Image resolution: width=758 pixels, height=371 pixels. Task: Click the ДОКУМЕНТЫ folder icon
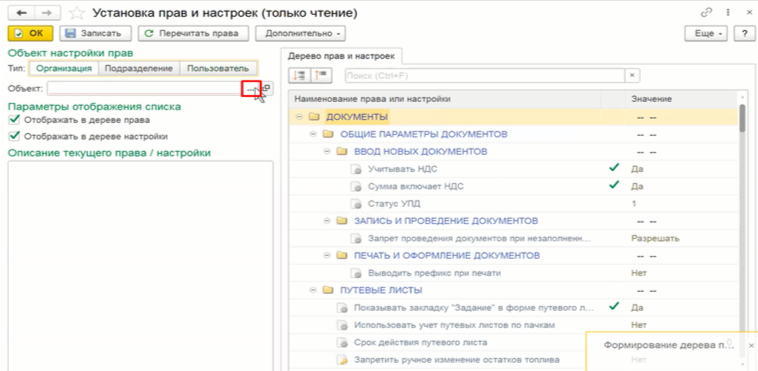coord(314,117)
